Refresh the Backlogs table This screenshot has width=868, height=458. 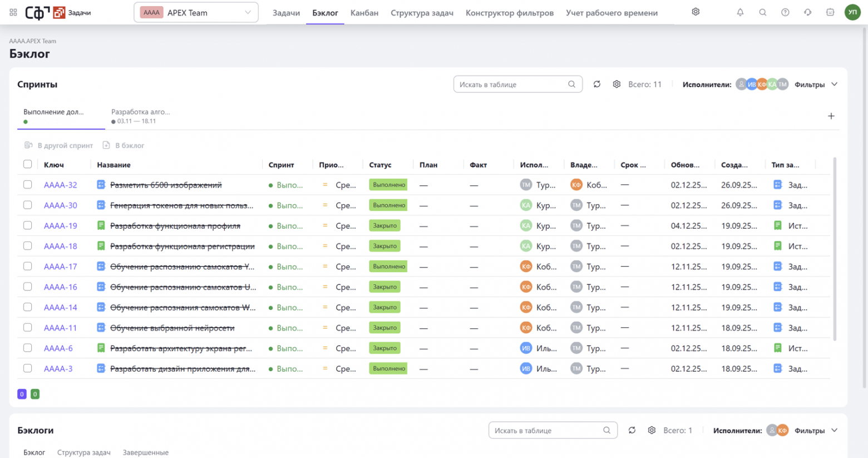tap(632, 430)
